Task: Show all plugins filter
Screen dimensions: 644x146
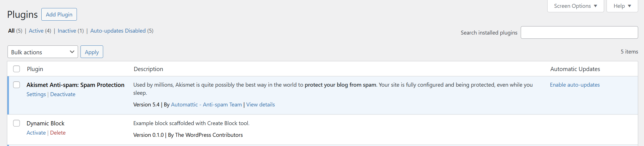Action: point(11,31)
